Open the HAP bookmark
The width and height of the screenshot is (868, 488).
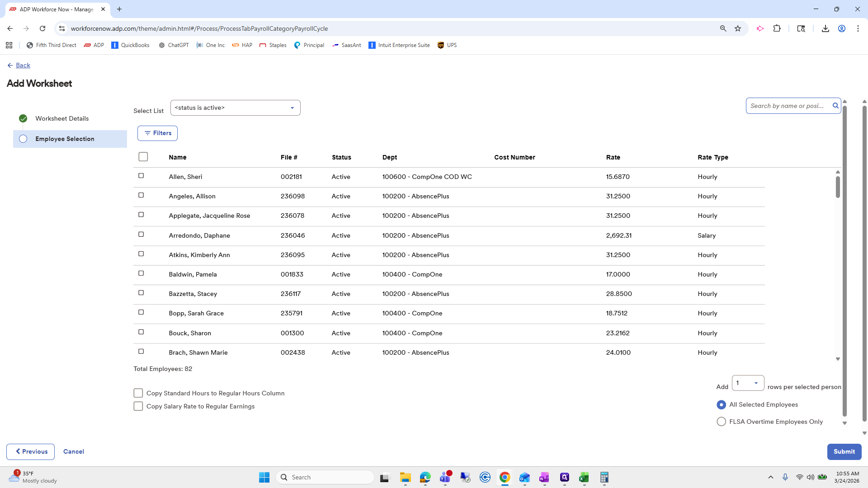coord(242,45)
